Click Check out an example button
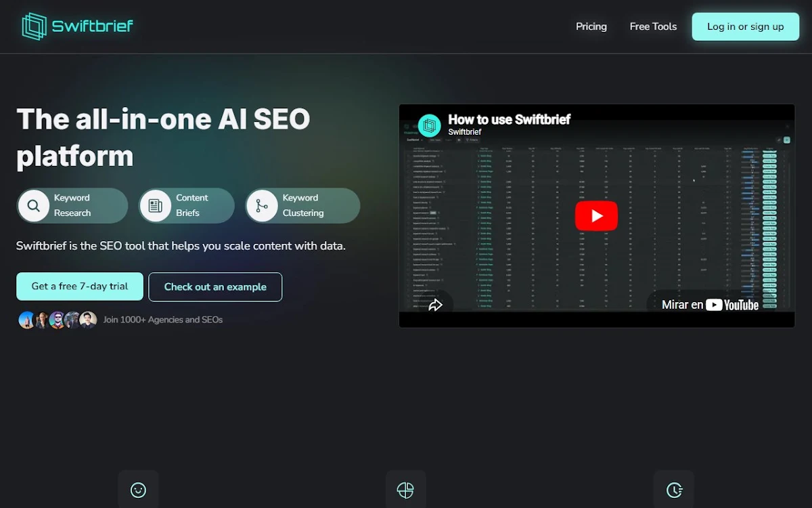The height and width of the screenshot is (508, 812). click(x=215, y=287)
